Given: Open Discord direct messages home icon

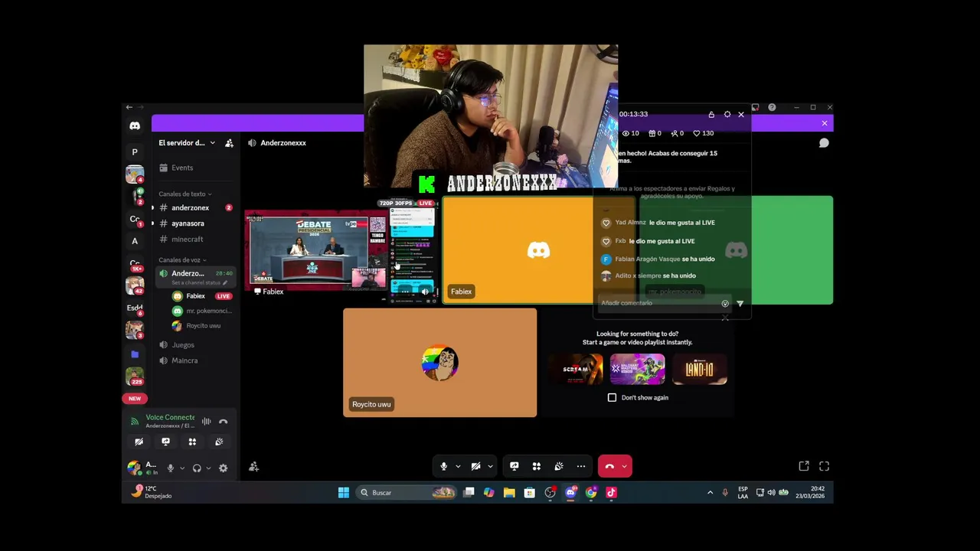Looking at the screenshot, I should (135, 126).
